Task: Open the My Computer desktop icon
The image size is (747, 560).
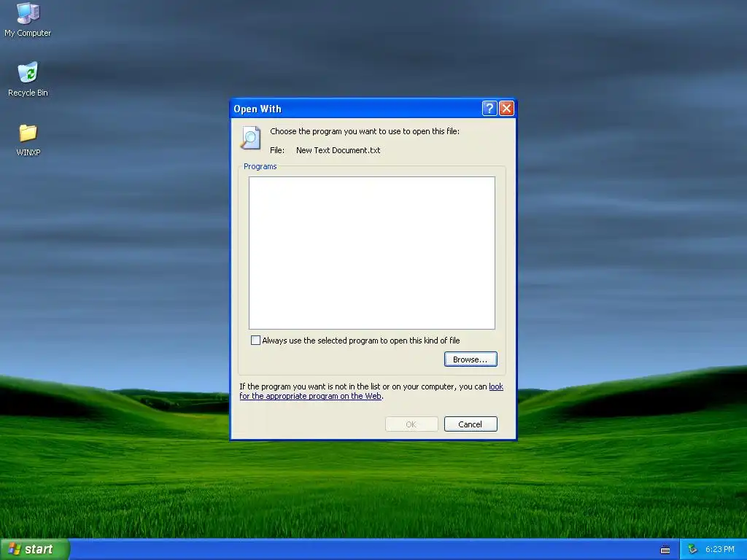Action: coord(28,19)
